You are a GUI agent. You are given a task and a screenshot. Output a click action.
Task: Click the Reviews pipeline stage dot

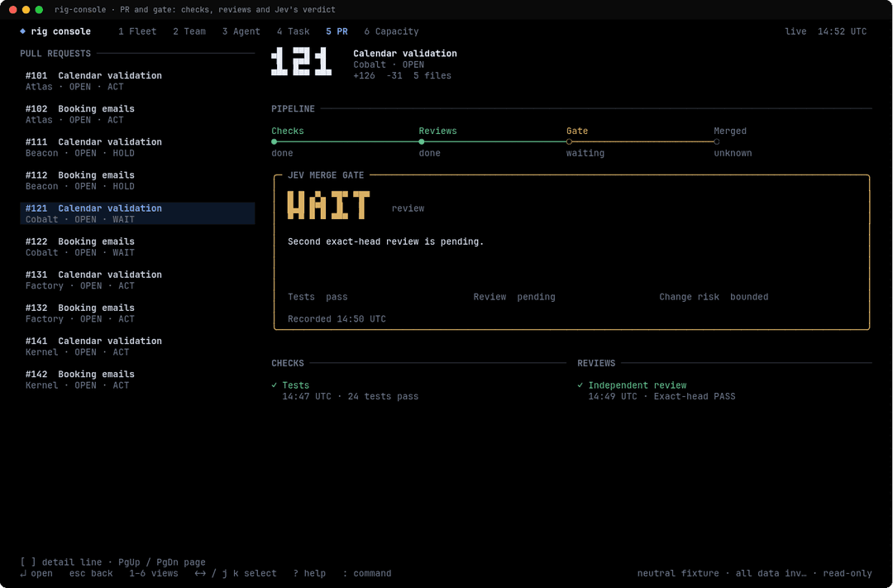(422, 142)
